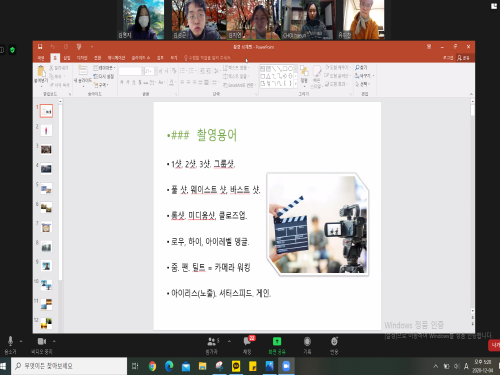Image resolution: width=500 pixels, height=375 pixels.
Task: Open the Animations (애니메이션) ribbon tab
Action: [x=116, y=58]
